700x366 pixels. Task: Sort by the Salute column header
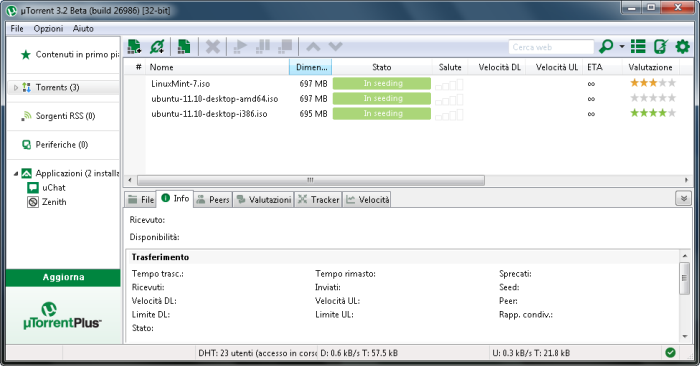[450, 67]
